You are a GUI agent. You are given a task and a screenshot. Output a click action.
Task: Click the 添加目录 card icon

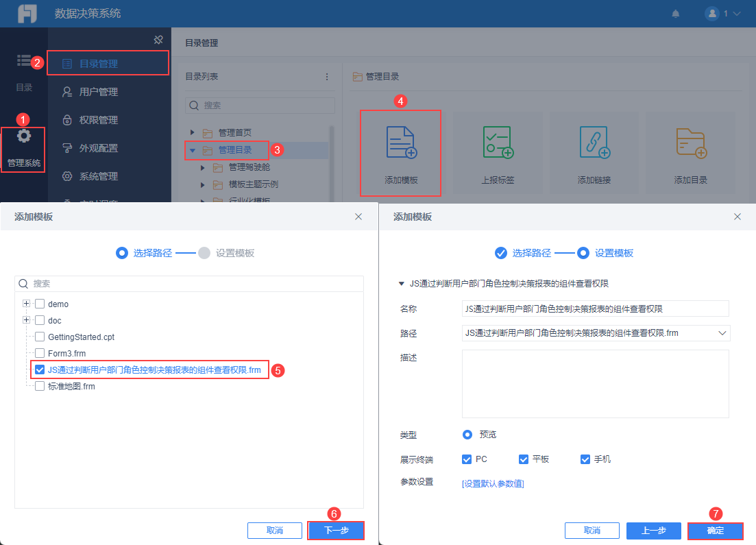tap(691, 142)
